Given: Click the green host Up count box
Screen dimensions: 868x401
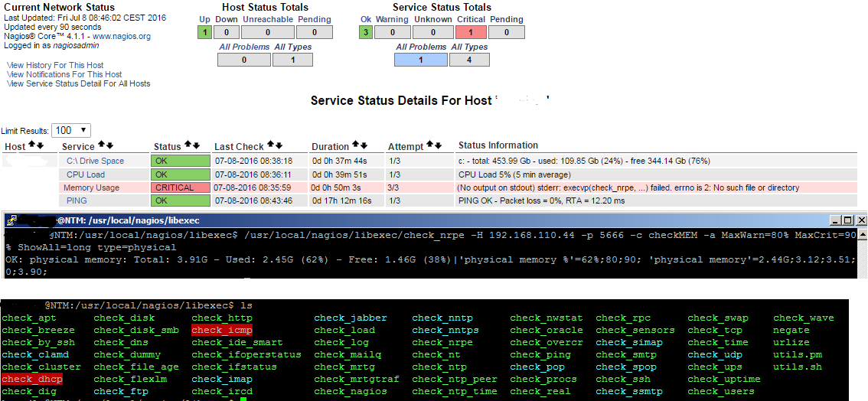Looking at the screenshot, I should pos(204,32).
